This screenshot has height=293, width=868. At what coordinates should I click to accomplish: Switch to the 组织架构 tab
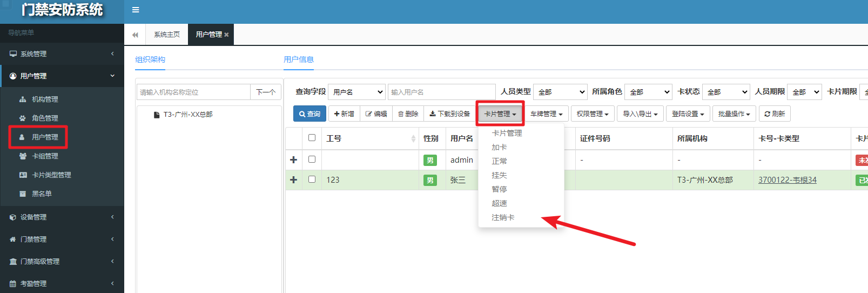(150, 59)
